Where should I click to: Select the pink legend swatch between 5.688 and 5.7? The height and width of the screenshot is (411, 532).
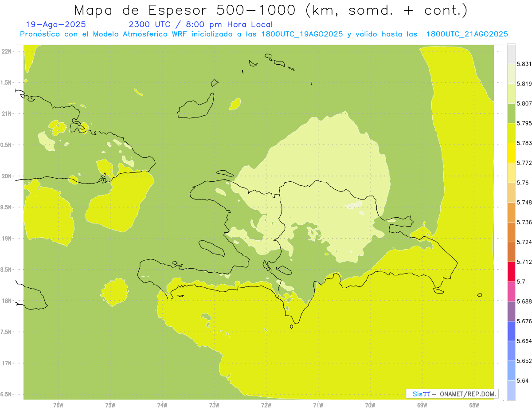pos(511,291)
